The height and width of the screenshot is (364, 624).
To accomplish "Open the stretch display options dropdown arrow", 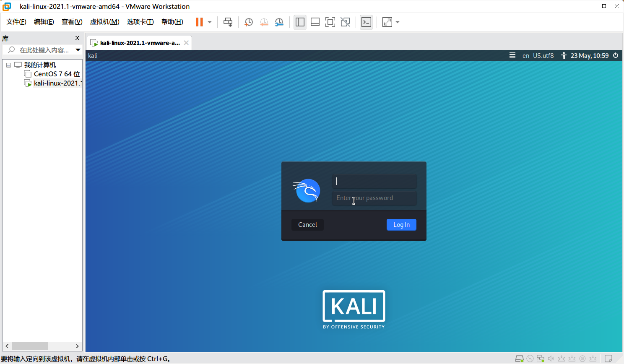I will [398, 22].
